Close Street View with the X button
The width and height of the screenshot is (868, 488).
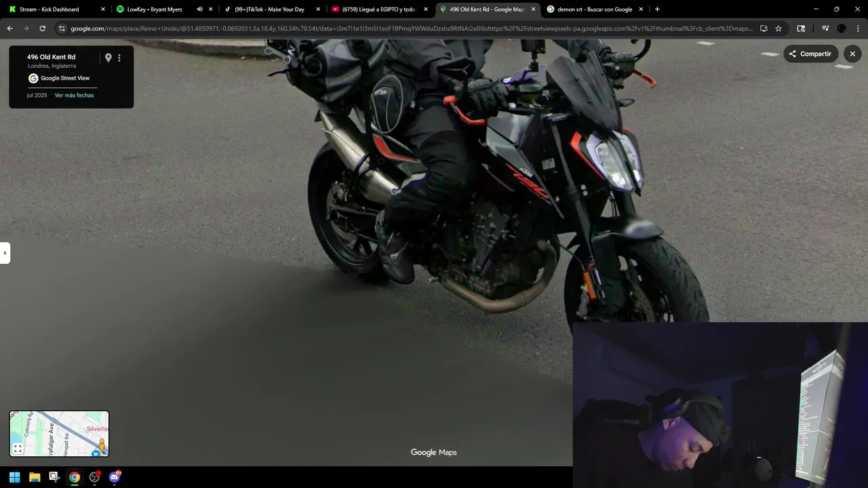pyautogui.click(x=852, y=54)
